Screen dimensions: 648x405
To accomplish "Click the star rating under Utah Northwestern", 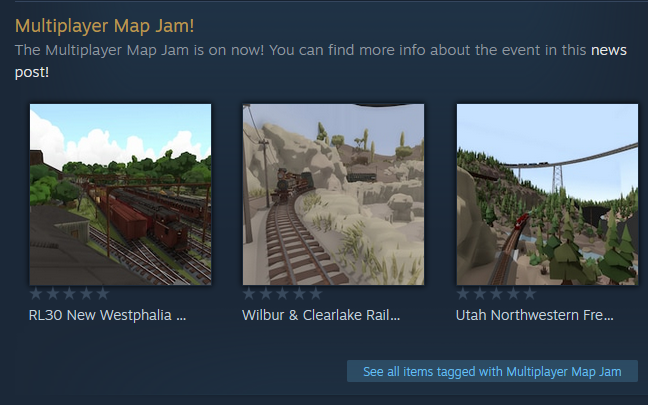I will (x=496, y=294).
